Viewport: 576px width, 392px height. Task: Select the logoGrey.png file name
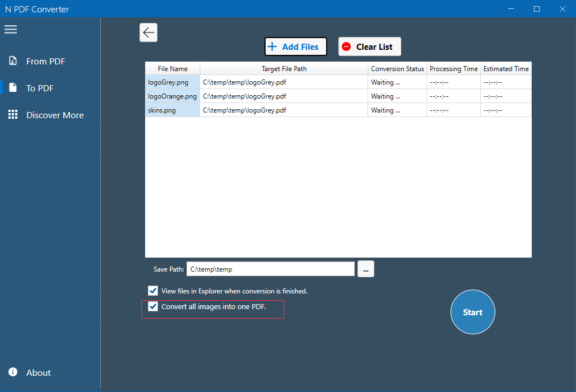(173, 82)
